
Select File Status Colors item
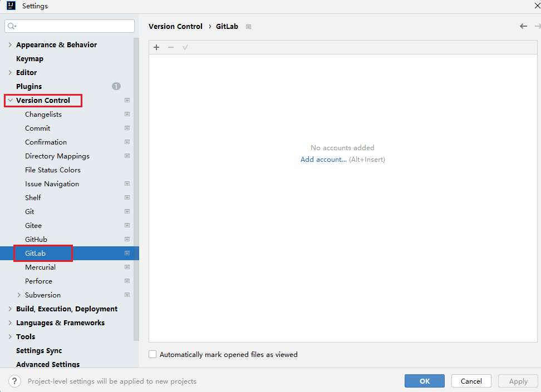(x=53, y=170)
